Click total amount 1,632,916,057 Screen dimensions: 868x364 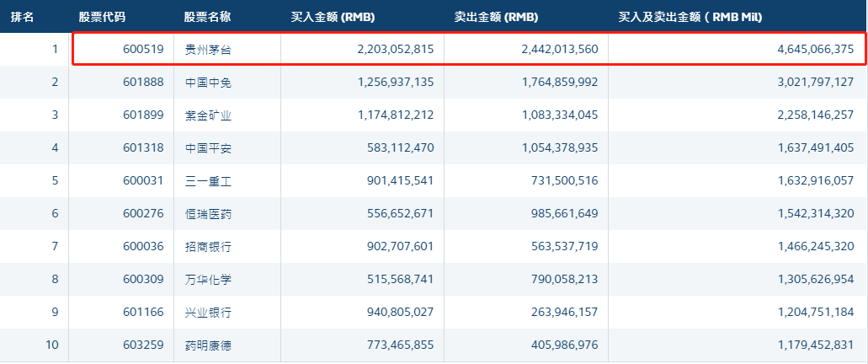pyautogui.click(x=816, y=180)
